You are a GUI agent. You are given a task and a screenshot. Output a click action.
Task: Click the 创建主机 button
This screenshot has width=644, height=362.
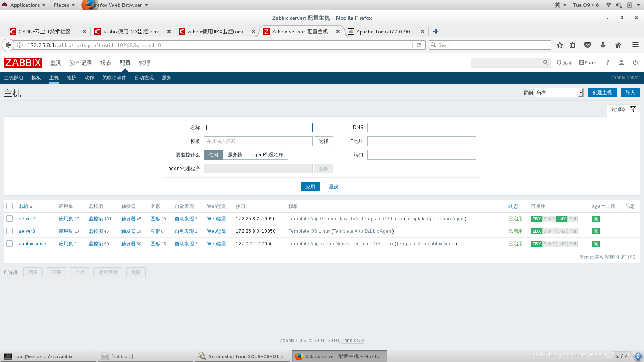pyautogui.click(x=602, y=93)
